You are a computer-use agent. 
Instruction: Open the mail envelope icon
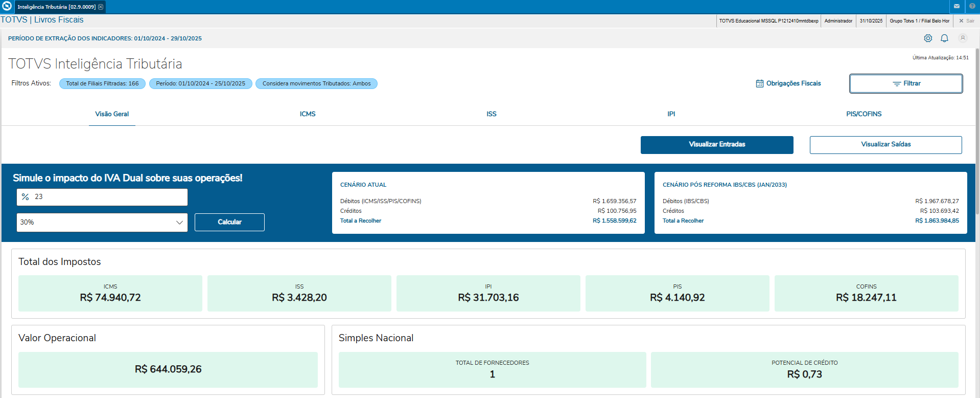[956, 7]
